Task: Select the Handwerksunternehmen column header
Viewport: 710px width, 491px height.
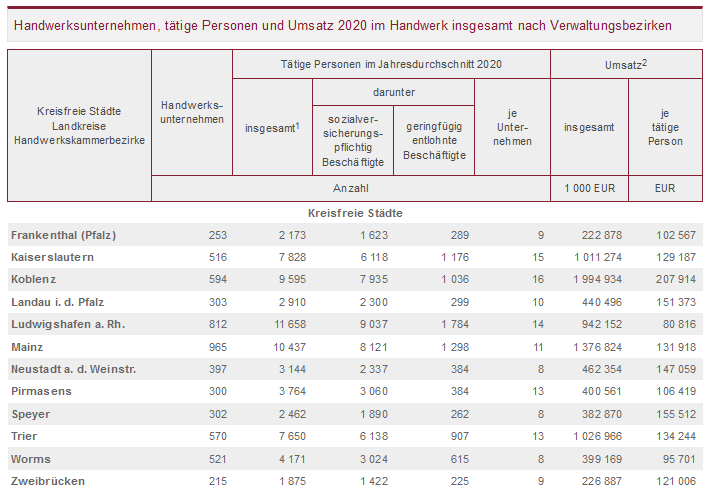Action: (191, 112)
